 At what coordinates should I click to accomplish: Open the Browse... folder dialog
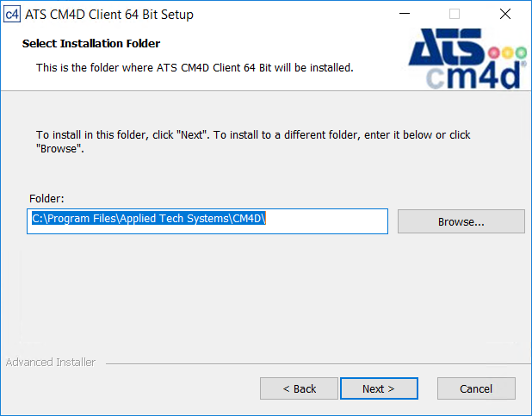tap(461, 221)
